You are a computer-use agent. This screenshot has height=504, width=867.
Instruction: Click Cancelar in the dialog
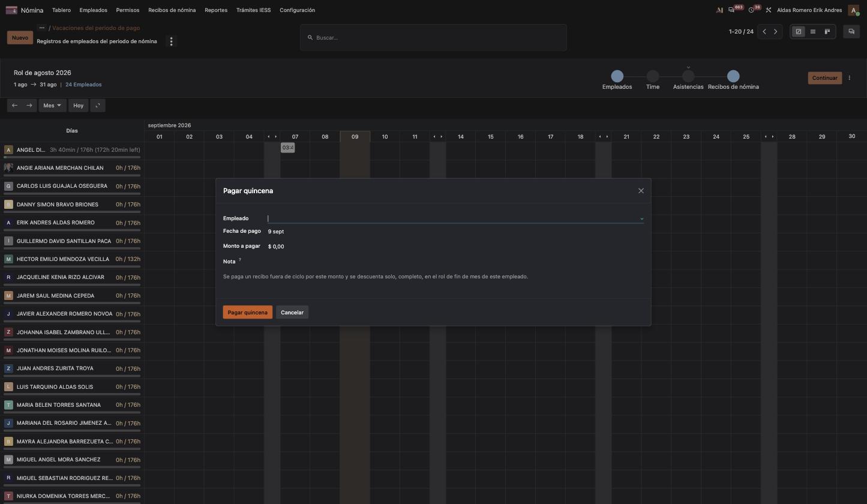[292, 313]
